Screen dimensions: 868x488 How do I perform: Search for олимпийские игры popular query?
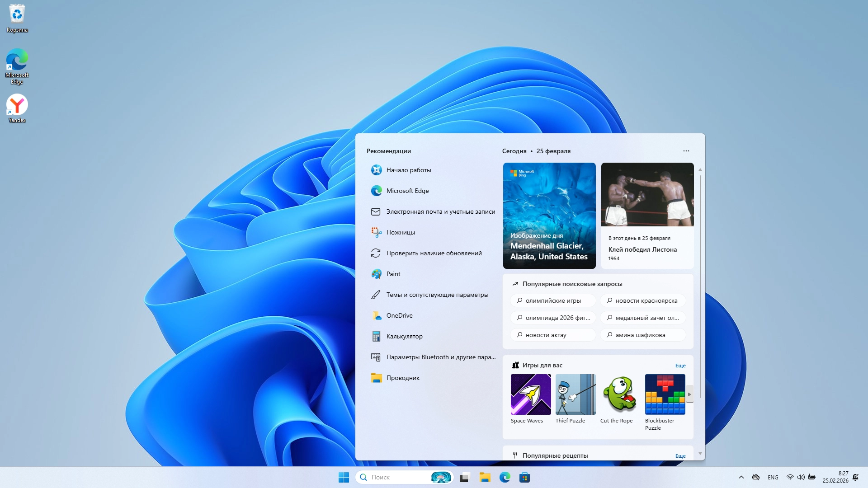[552, 300]
